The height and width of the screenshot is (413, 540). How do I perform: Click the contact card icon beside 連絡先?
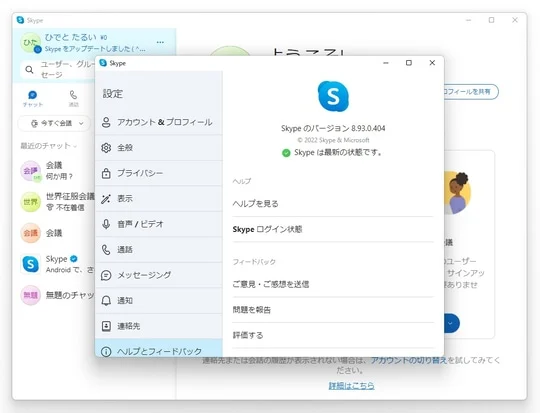click(x=106, y=326)
